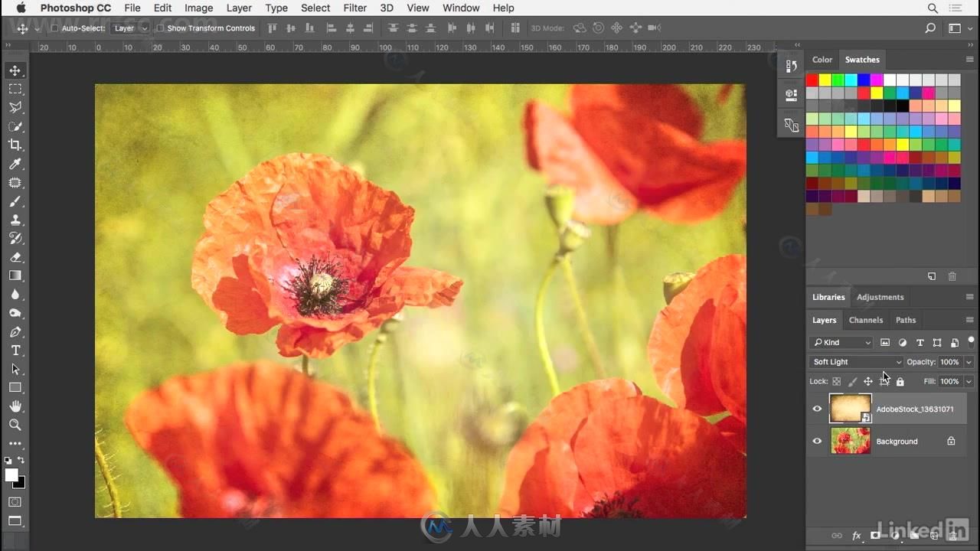980x551 pixels.
Task: Select the Rectangle shape tool
Action: pyautogui.click(x=15, y=387)
